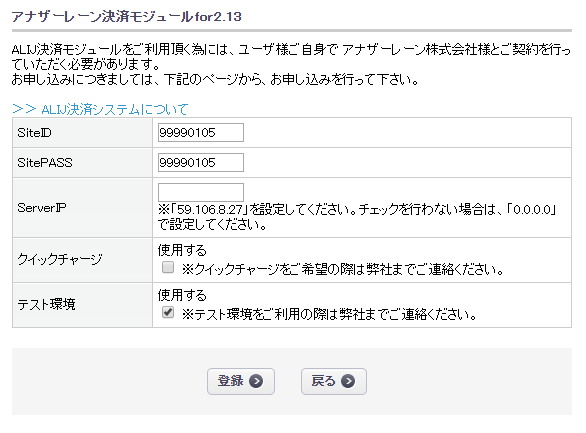Image resolution: width=586 pixels, height=433 pixels.
Task: Uncheck the テスト環境 checkbox
Action: pyautogui.click(x=168, y=312)
